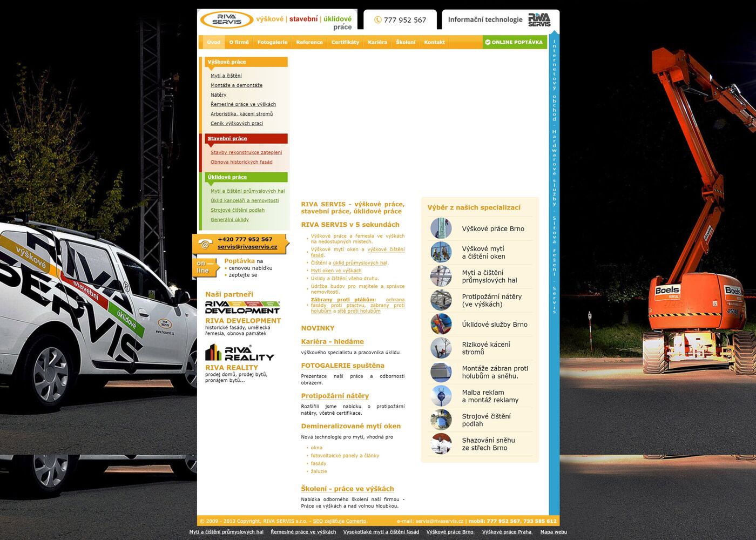Image resolution: width=756 pixels, height=540 pixels.
Task: Open Kontakt in the navigation bar
Action: coord(435,42)
